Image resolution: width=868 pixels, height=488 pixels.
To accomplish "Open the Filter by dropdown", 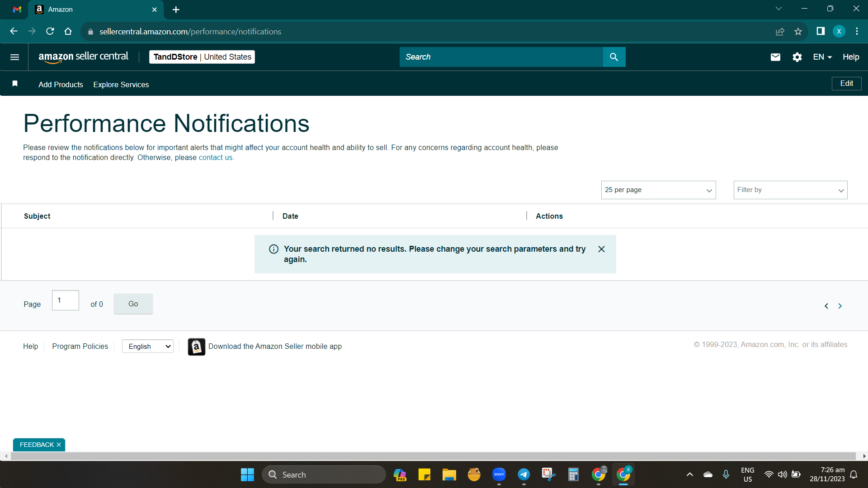I will click(x=790, y=190).
